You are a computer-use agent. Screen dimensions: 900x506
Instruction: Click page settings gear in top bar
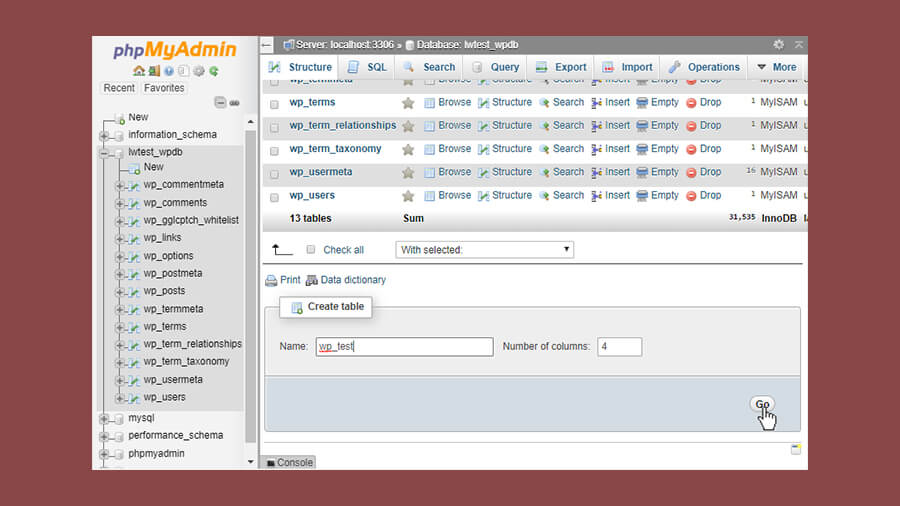tap(778, 44)
